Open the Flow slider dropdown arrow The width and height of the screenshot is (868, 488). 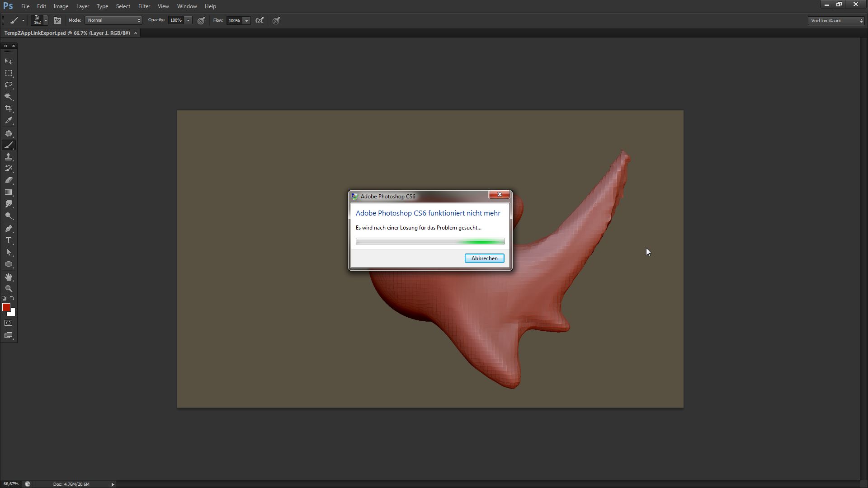[247, 20]
